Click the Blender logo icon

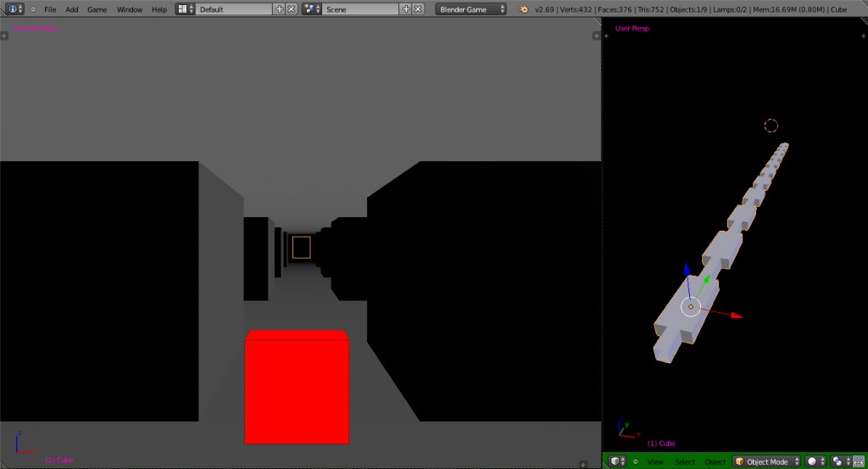click(523, 9)
